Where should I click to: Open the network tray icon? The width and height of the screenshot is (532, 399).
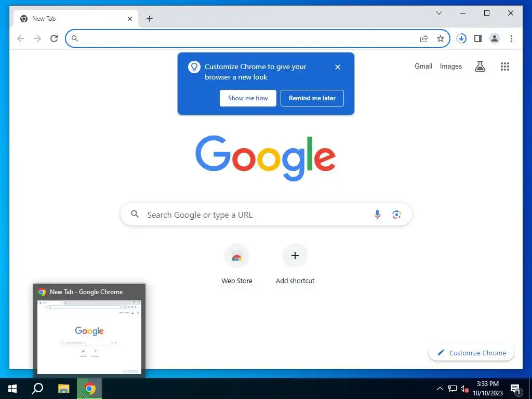[x=453, y=389]
